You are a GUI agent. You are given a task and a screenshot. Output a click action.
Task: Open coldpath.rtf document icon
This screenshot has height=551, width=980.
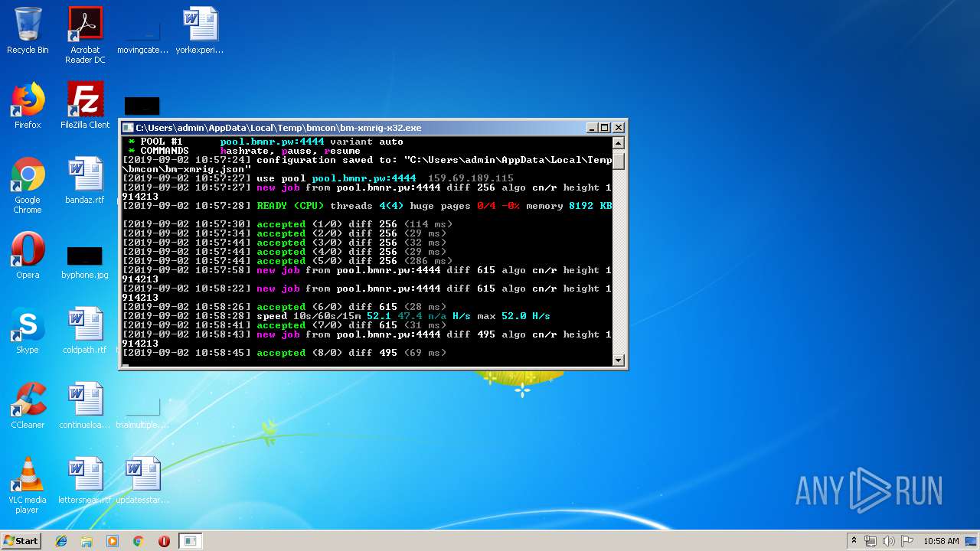pos(85,331)
